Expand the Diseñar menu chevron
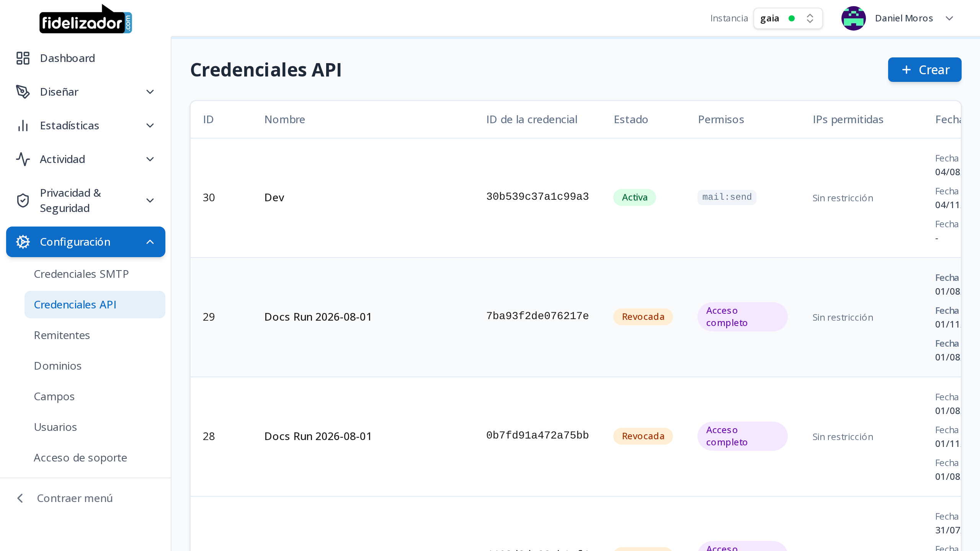The height and width of the screenshot is (551, 980). click(150, 92)
